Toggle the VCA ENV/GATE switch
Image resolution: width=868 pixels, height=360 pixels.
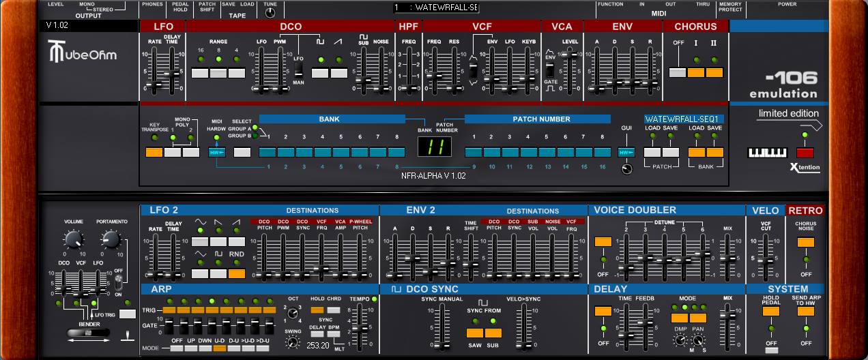click(551, 70)
